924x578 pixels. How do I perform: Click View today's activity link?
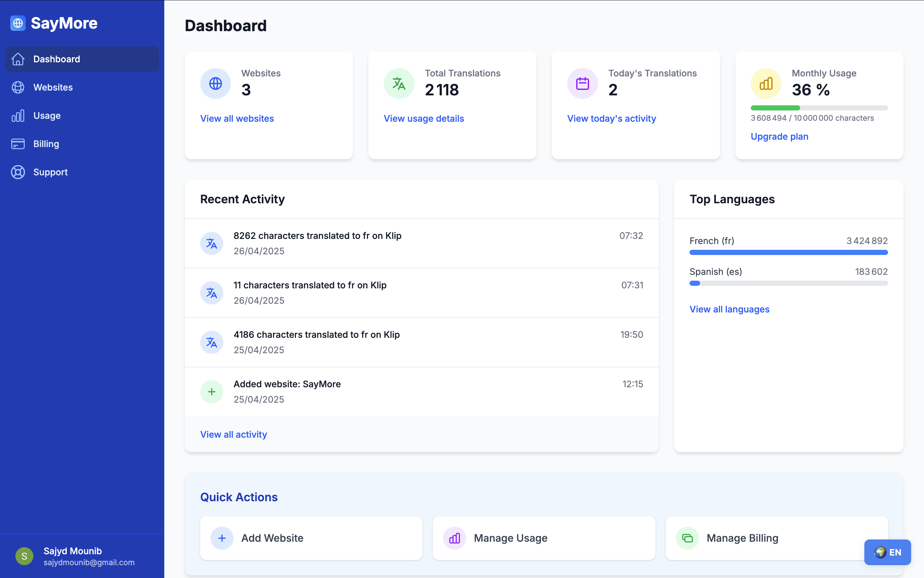pyautogui.click(x=612, y=118)
